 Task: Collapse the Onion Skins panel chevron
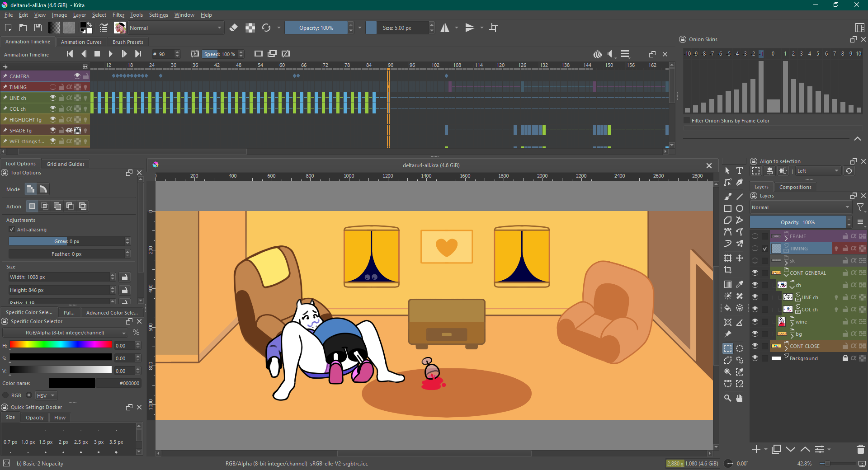pyautogui.click(x=858, y=139)
